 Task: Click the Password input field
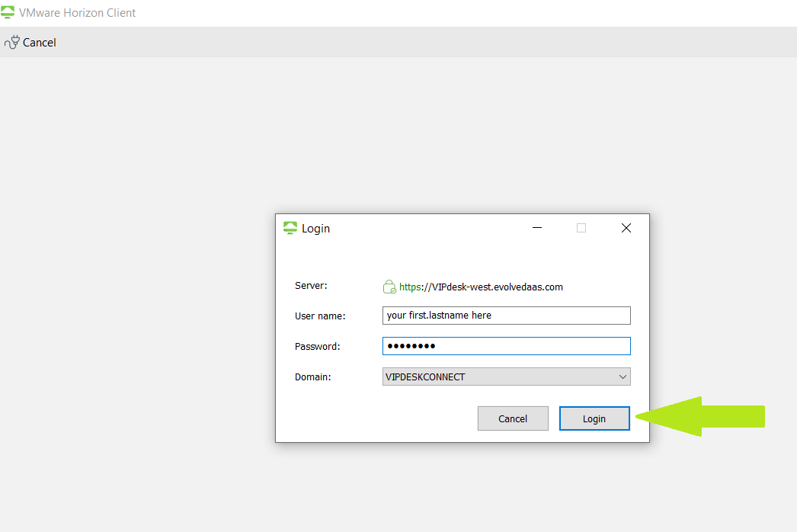coord(506,346)
